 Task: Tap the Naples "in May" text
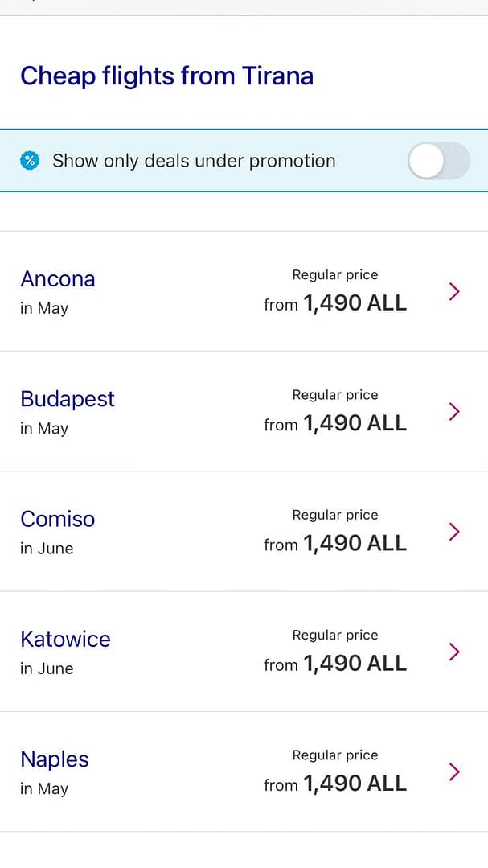(44, 789)
